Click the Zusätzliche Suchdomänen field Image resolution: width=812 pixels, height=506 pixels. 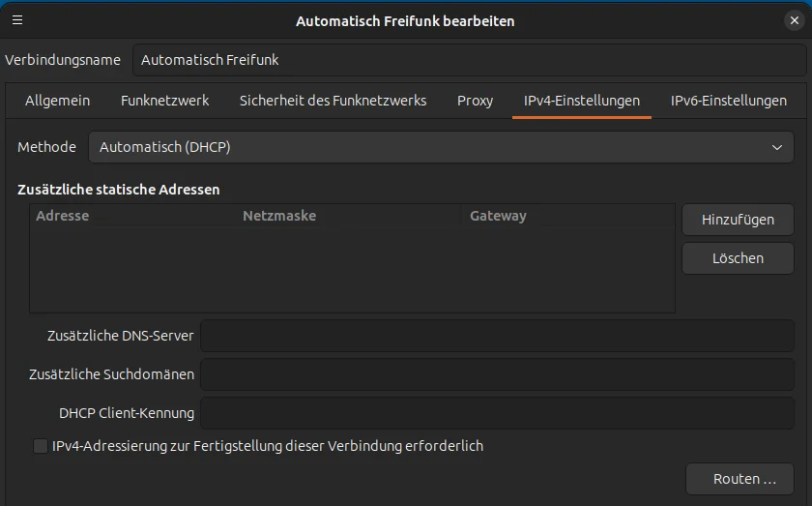tap(497, 374)
